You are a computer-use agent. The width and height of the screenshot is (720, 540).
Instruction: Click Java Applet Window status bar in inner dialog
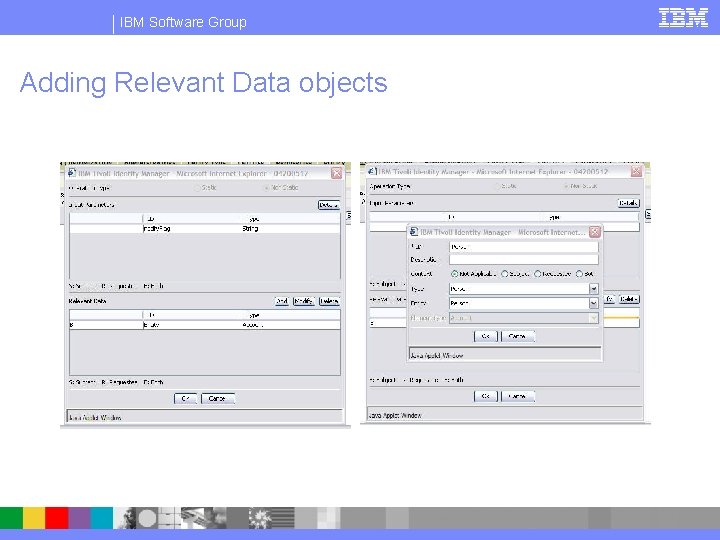tap(505, 355)
